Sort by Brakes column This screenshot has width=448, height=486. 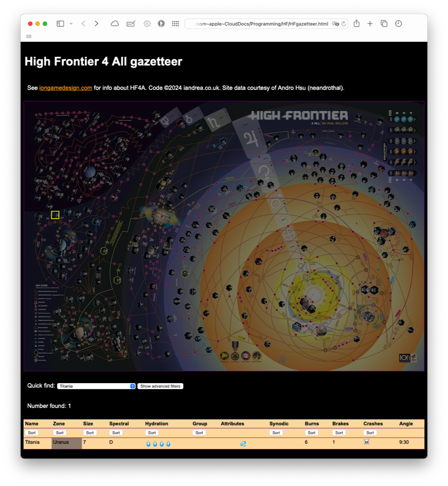[339, 433]
